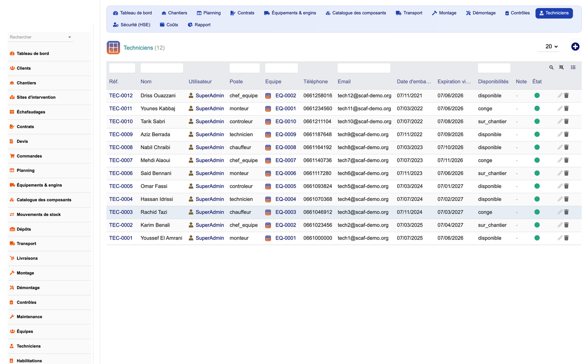
Task: Open Sites d'intervention in the sidebar
Action: pyautogui.click(x=36, y=97)
